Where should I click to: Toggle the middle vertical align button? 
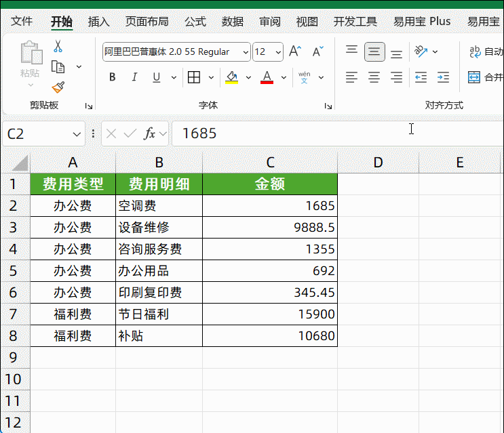[374, 51]
